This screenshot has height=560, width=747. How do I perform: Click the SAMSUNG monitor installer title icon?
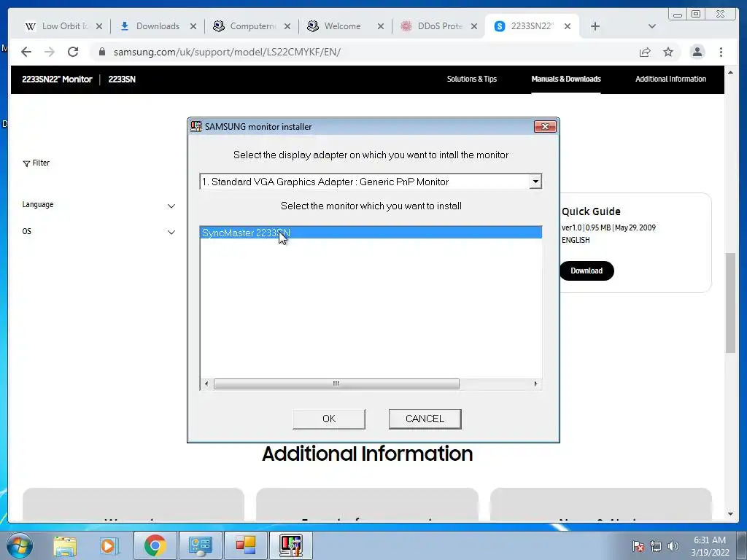click(x=196, y=126)
